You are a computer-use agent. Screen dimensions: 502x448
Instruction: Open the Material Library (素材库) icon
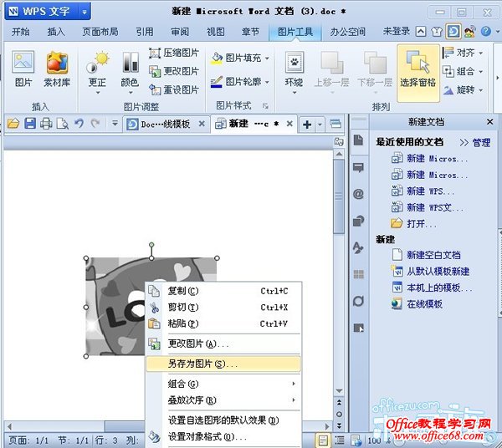point(57,67)
